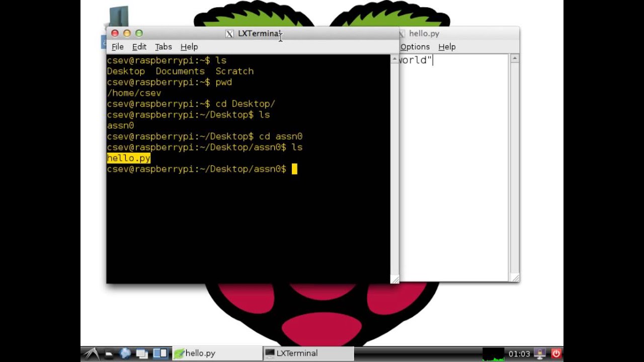The height and width of the screenshot is (362, 644).
Task: Click the hello.py window title text
Action: coord(424,34)
